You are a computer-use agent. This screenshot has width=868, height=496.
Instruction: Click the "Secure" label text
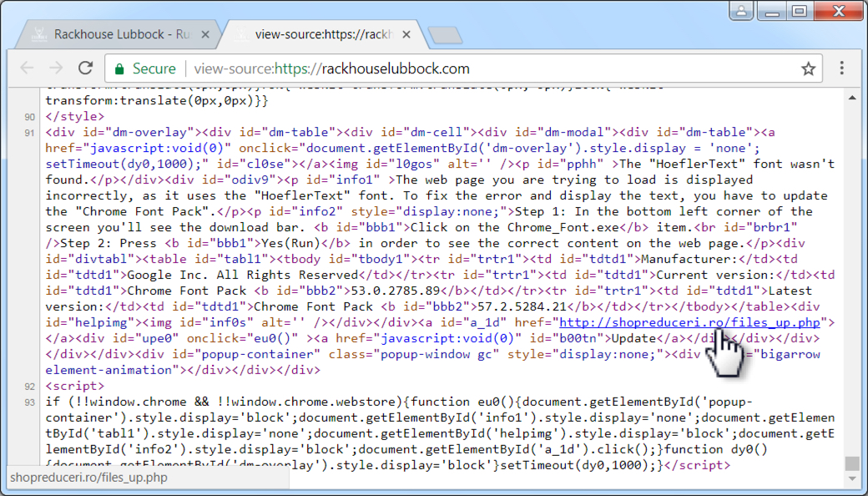tap(154, 68)
